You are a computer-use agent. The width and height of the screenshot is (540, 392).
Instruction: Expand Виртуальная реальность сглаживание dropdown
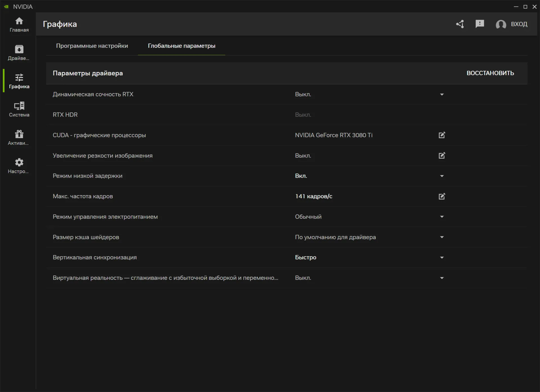point(442,278)
